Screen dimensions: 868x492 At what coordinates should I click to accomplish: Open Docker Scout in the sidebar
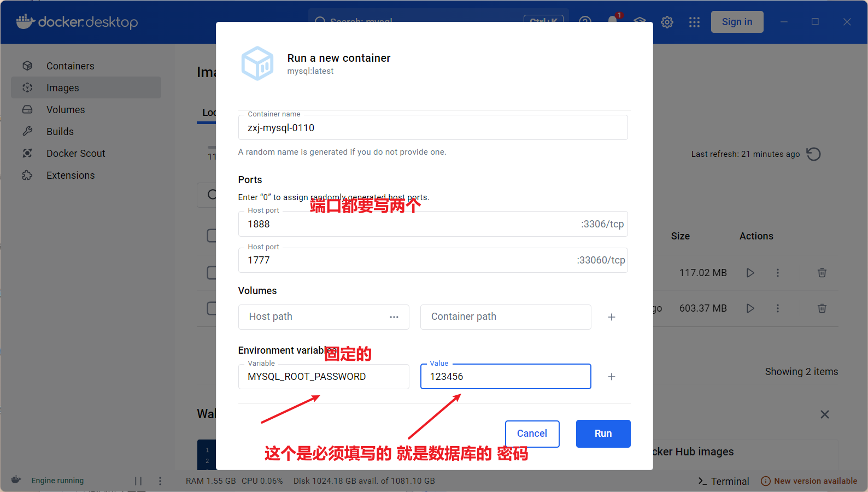pyautogui.click(x=86, y=153)
